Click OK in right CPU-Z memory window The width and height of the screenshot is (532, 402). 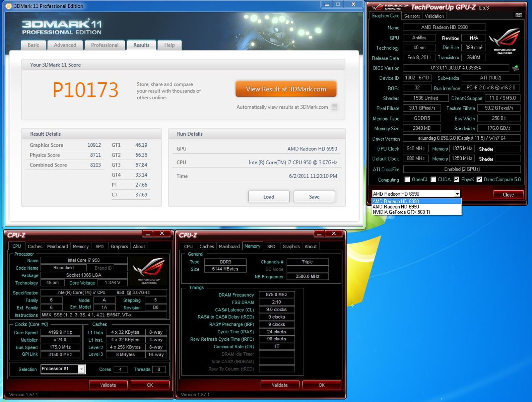[x=322, y=385]
